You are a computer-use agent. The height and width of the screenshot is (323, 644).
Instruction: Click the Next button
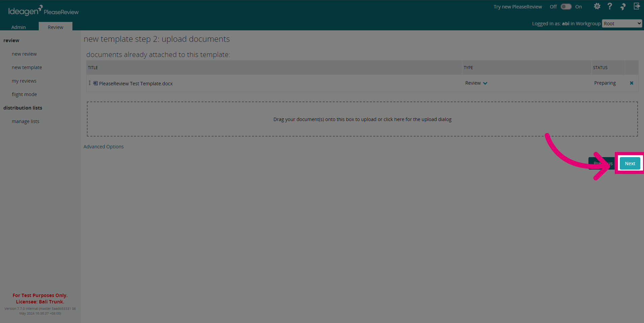tap(630, 164)
